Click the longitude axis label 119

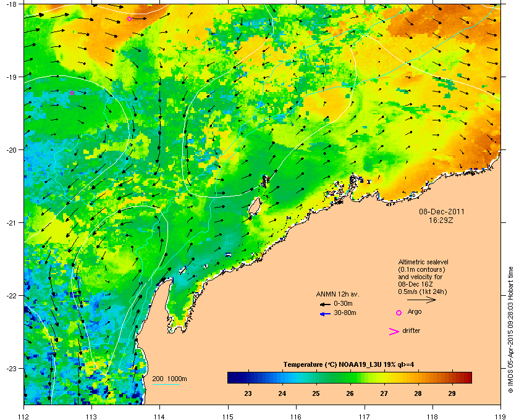point(500,417)
